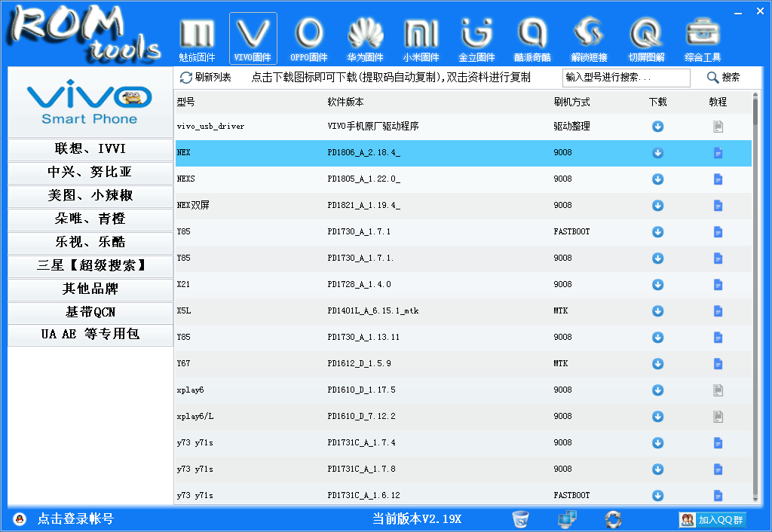Viewport: 772px width, 532px height.
Task: Click the network computers icon in status bar
Action: (x=567, y=518)
